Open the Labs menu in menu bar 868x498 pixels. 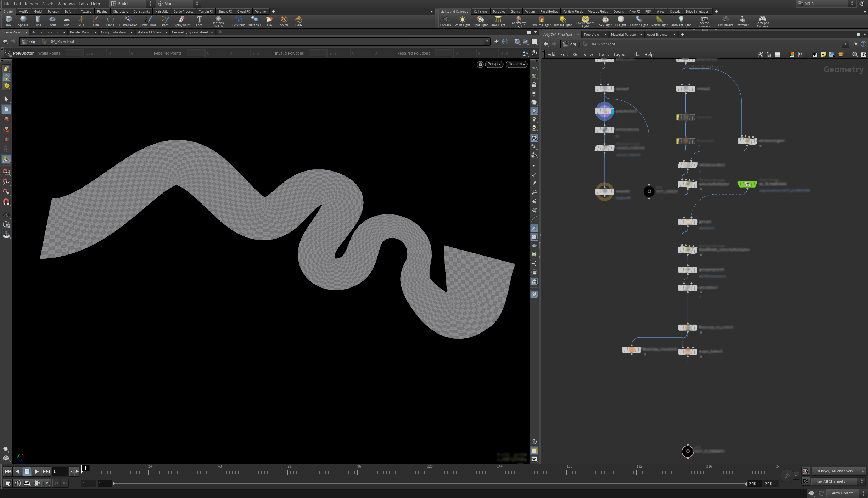[x=83, y=4]
